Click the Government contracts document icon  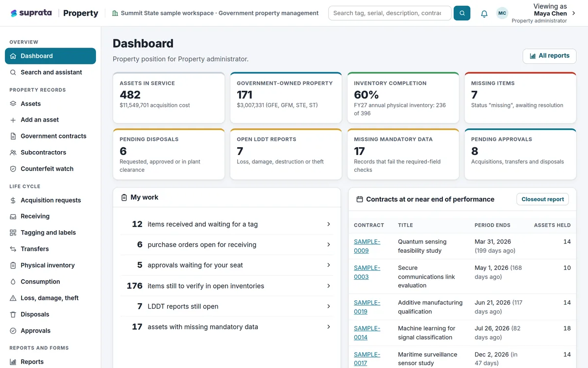click(x=13, y=136)
